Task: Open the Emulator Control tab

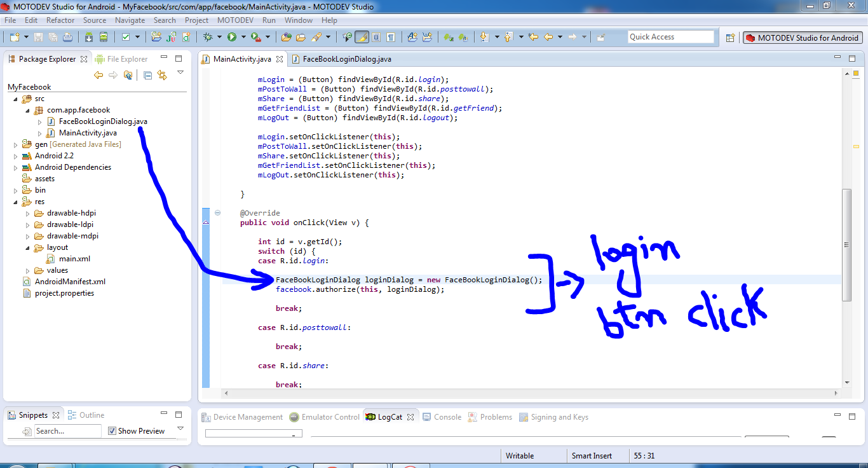Action: pyautogui.click(x=324, y=417)
